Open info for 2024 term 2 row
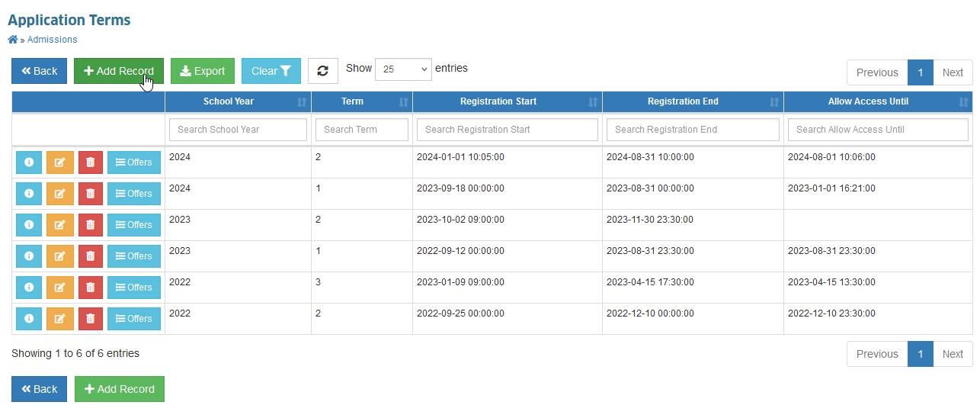The image size is (980, 418). point(29,162)
